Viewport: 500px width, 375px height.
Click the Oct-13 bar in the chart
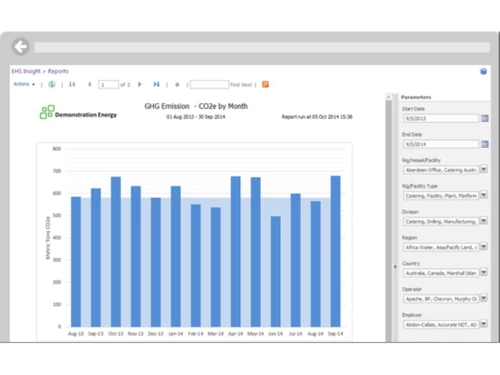116,252
